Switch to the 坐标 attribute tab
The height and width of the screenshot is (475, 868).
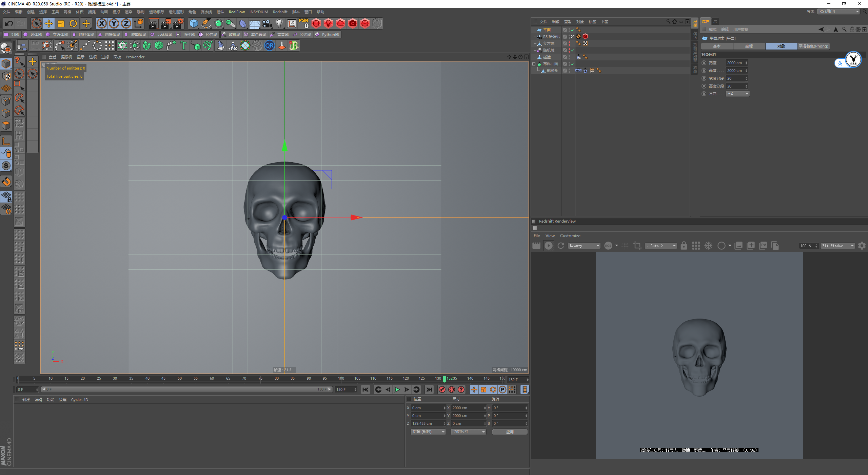coord(749,46)
